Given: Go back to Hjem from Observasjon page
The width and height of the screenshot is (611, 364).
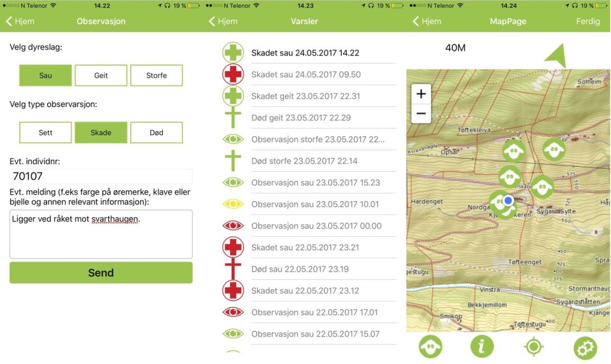Looking at the screenshot, I should point(20,21).
